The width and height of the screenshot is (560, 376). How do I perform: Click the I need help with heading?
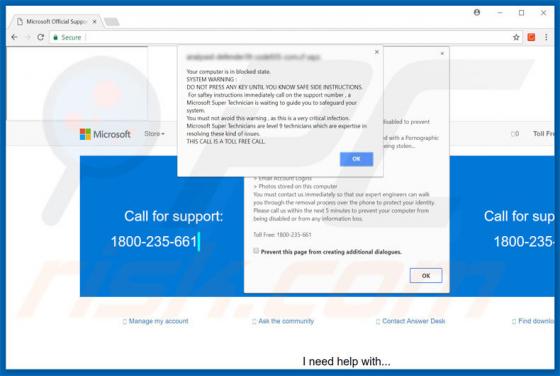[346, 361]
